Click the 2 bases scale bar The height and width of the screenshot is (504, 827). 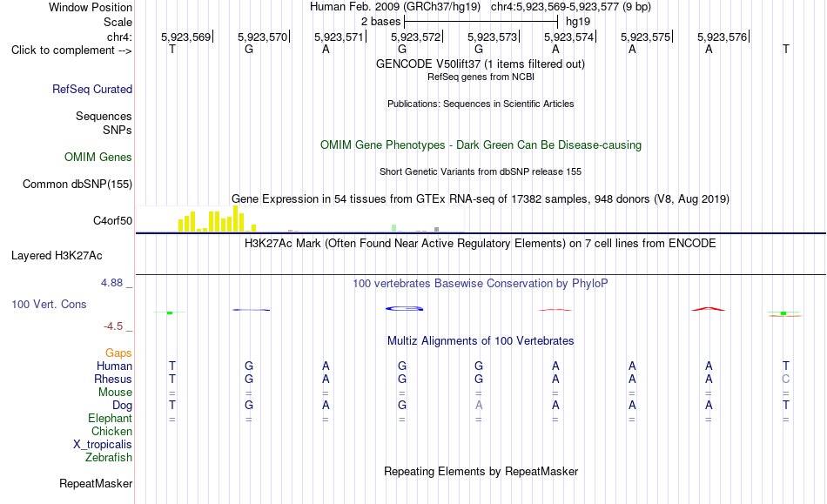point(481,22)
